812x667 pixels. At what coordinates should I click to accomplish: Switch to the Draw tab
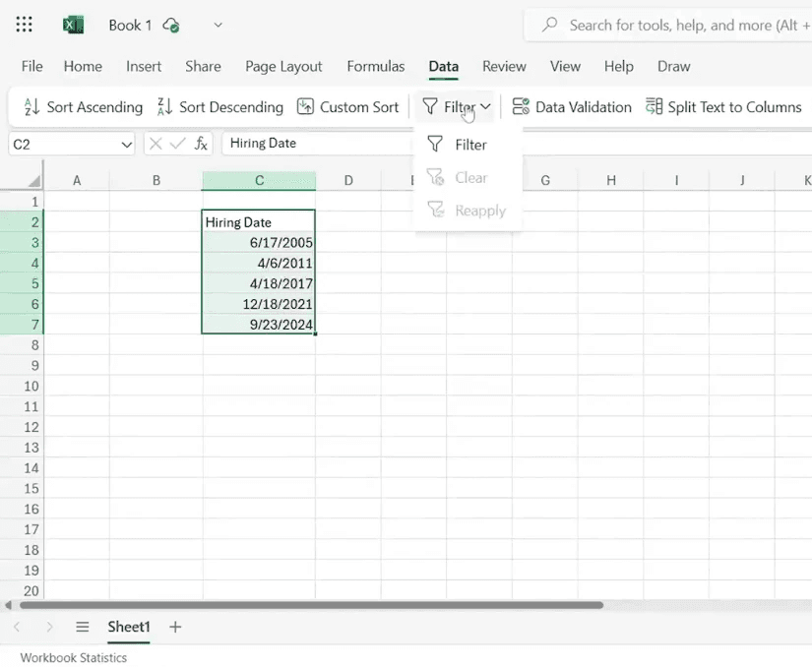[x=674, y=66]
